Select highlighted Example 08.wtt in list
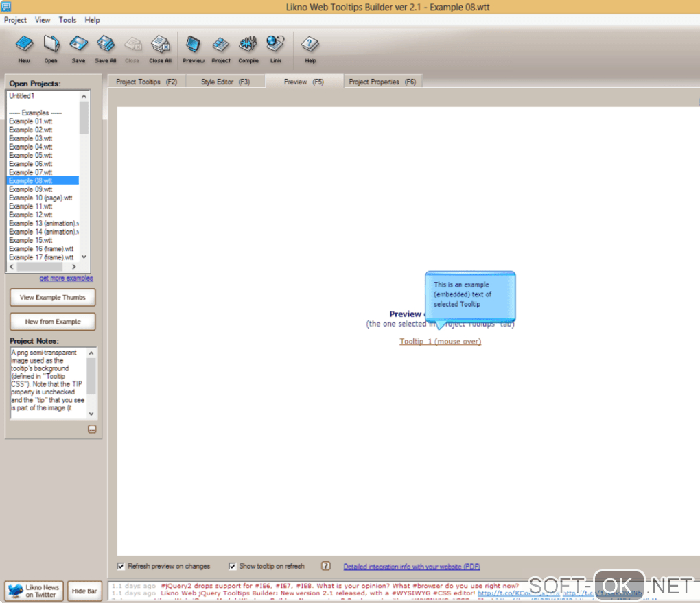The image size is (700, 603). (43, 181)
